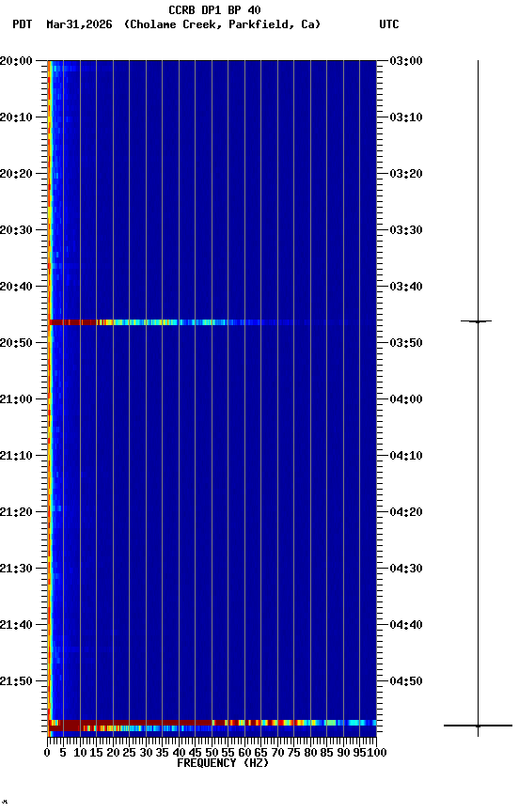This screenshot has height=812, width=519.
Task: Click the FREQUENCY (HZ) axis label
Action: click(223, 763)
